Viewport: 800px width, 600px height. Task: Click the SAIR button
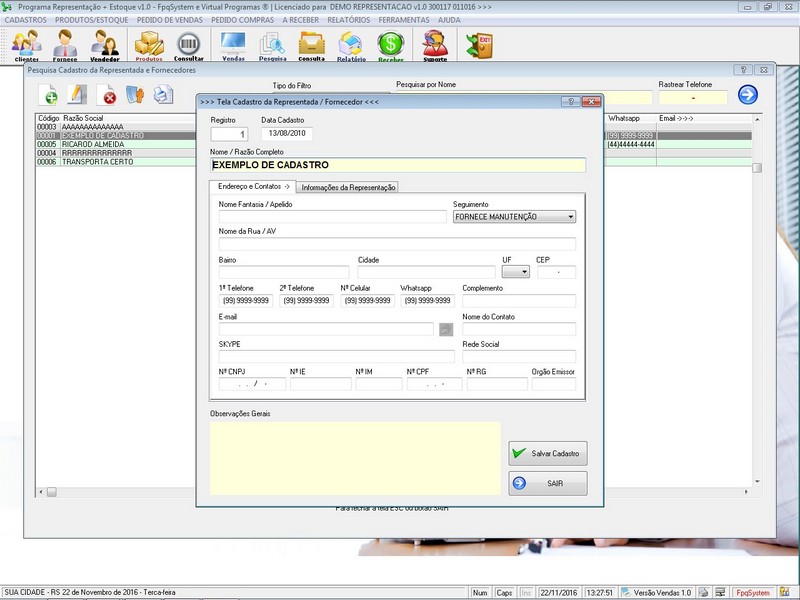[x=547, y=483]
